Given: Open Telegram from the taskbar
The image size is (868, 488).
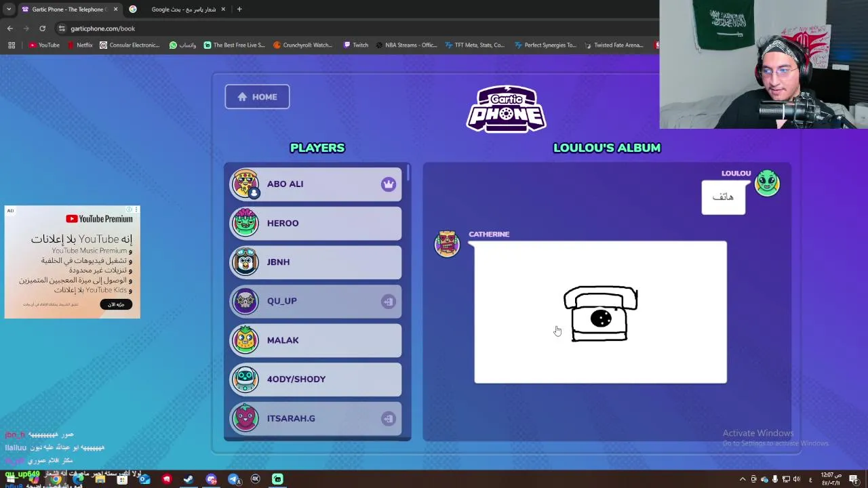Looking at the screenshot, I should click(x=233, y=479).
